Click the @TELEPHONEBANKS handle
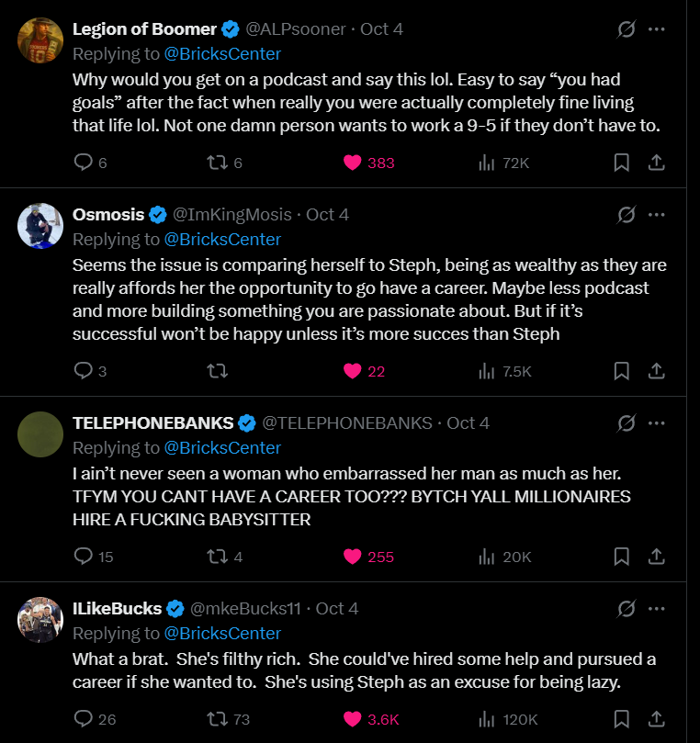Image resolution: width=700 pixels, height=743 pixels. [x=347, y=422]
